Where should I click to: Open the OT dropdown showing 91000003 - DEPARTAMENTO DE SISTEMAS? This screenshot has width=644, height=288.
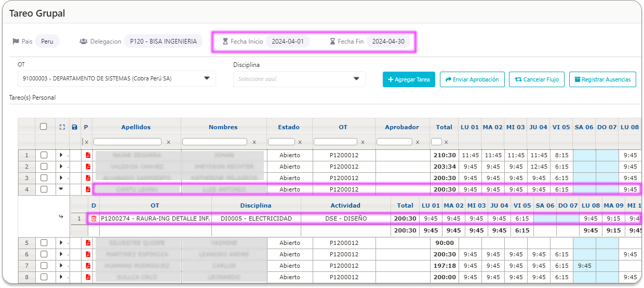pyautogui.click(x=116, y=79)
